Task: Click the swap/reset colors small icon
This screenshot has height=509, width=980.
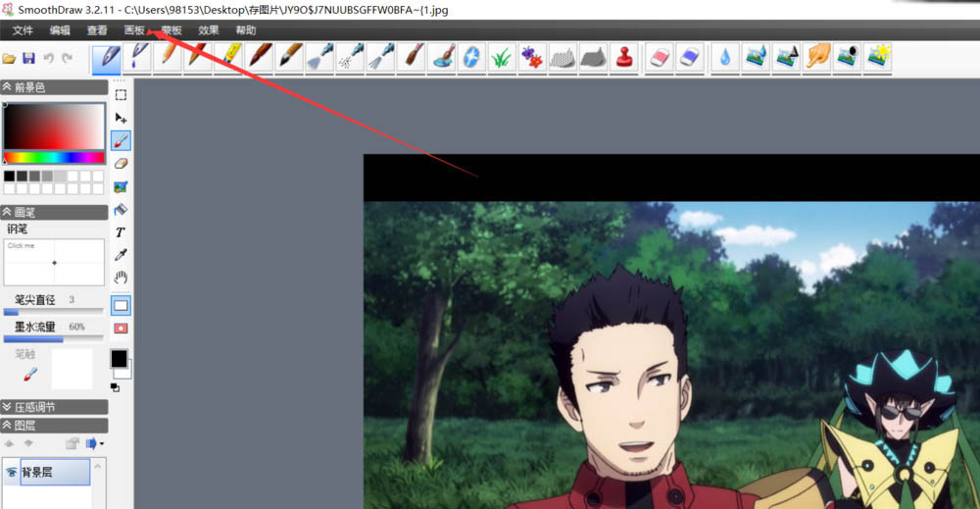Action: pyautogui.click(x=115, y=387)
